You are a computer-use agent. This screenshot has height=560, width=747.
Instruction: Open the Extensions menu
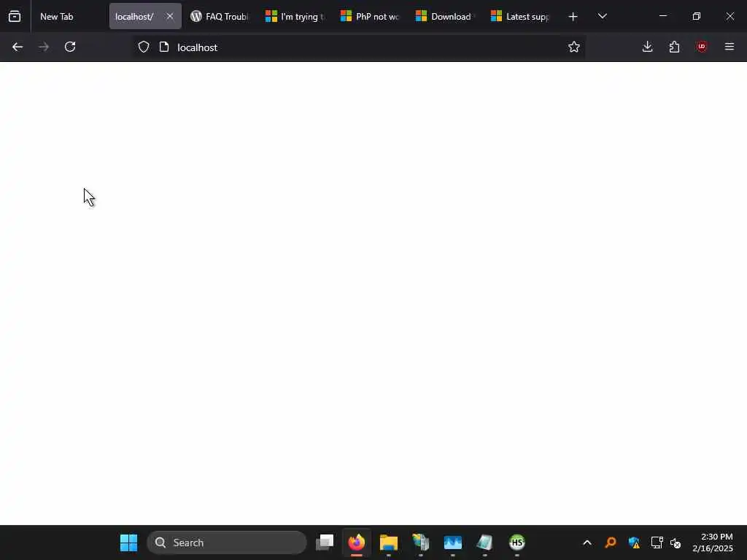674,47
